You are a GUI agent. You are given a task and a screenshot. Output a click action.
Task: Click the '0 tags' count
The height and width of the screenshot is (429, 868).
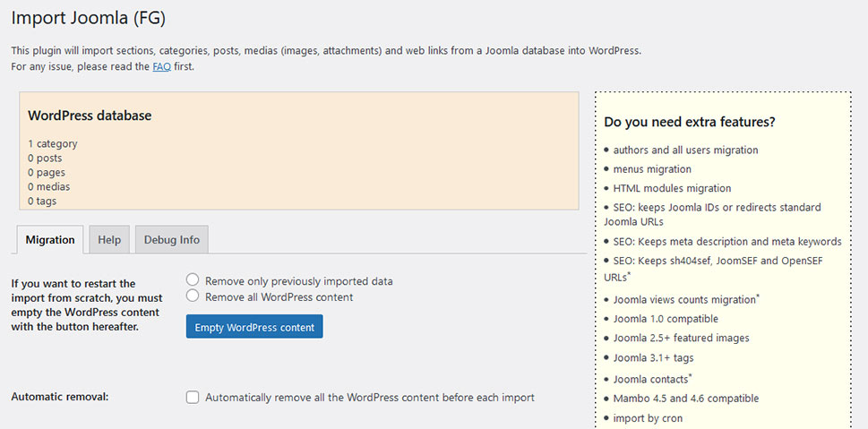pos(42,201)
